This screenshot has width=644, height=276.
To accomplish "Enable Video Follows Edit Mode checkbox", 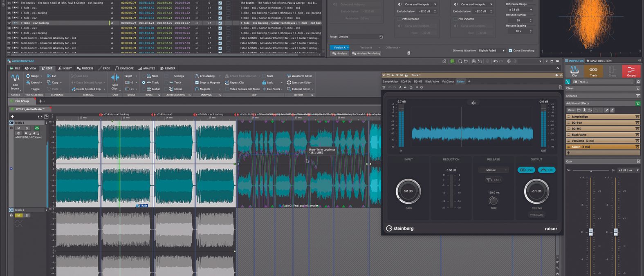I will 227,89.
